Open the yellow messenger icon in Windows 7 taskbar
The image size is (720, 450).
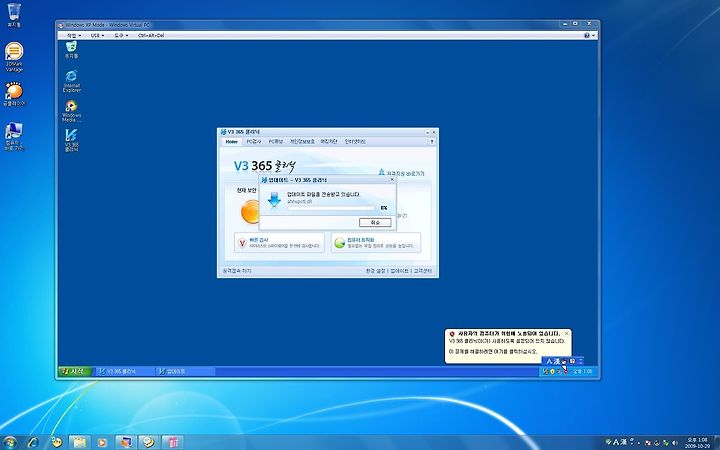click(x=56, y=442)
